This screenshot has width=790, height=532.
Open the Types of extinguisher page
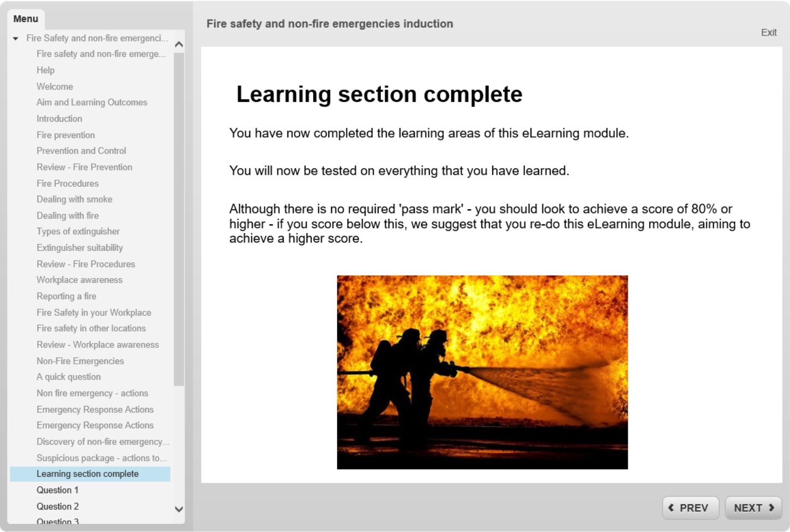pyautogui.click(x=78, y=231)
